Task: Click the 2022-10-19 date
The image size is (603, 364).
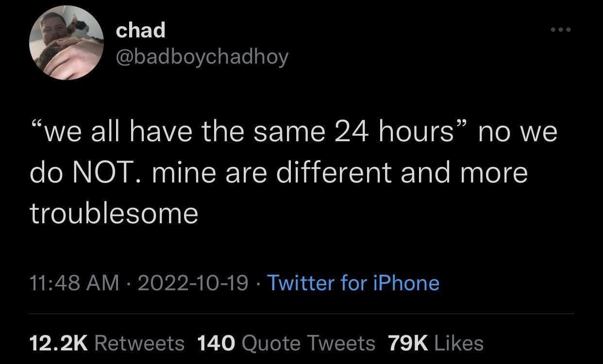Action: click(193, 282)
